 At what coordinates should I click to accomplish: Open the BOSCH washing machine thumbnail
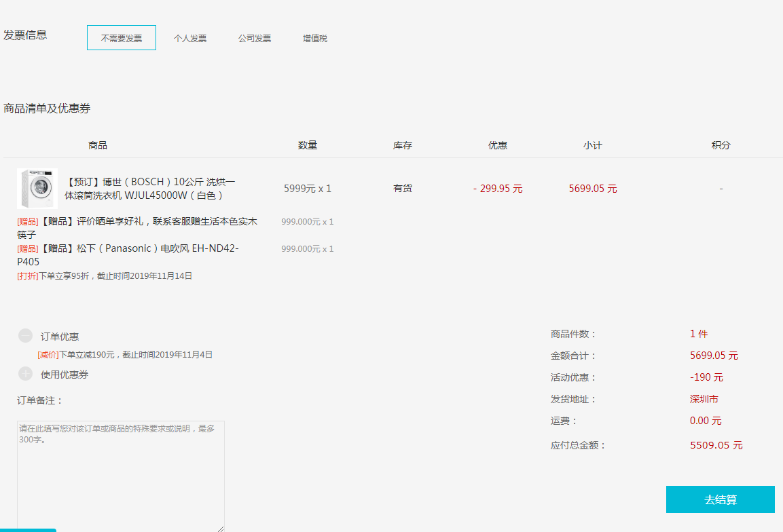tap(37, 188)
